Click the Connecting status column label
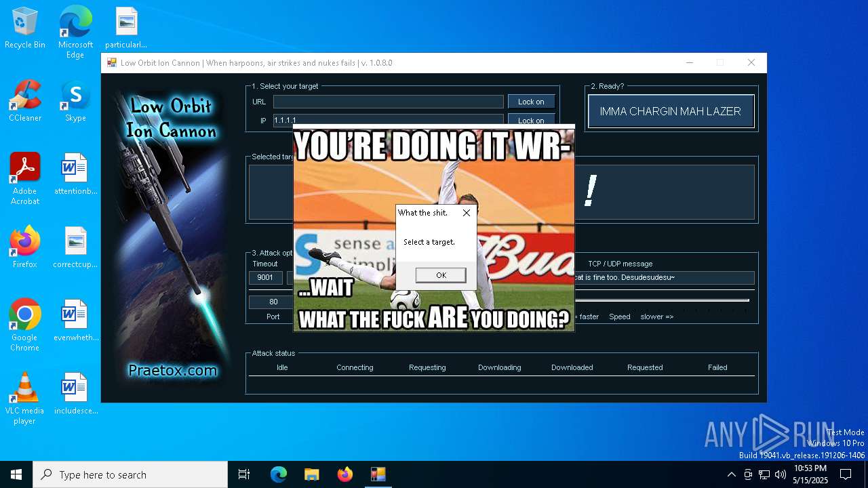This screenshot has height=488, width=868. [x=355, y=367]
